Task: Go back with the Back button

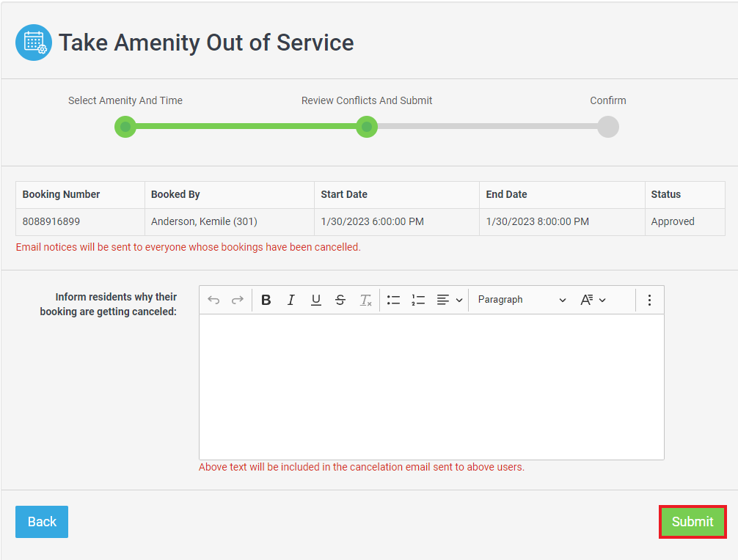Action: [42, 522]
